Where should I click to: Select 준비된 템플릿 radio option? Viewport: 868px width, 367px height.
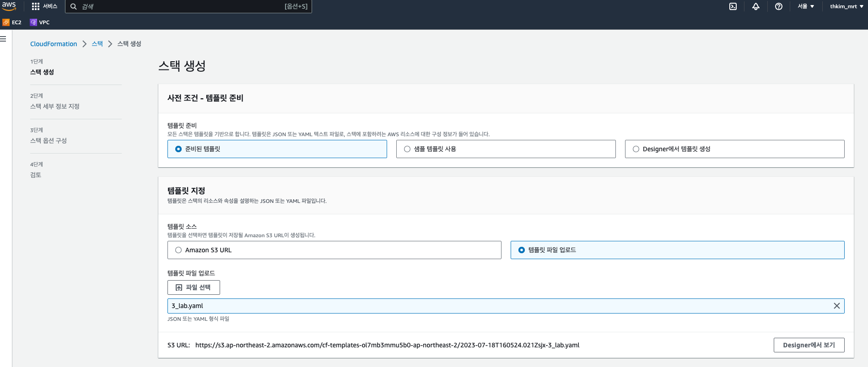pyautogui.click(x=277, y=149)
